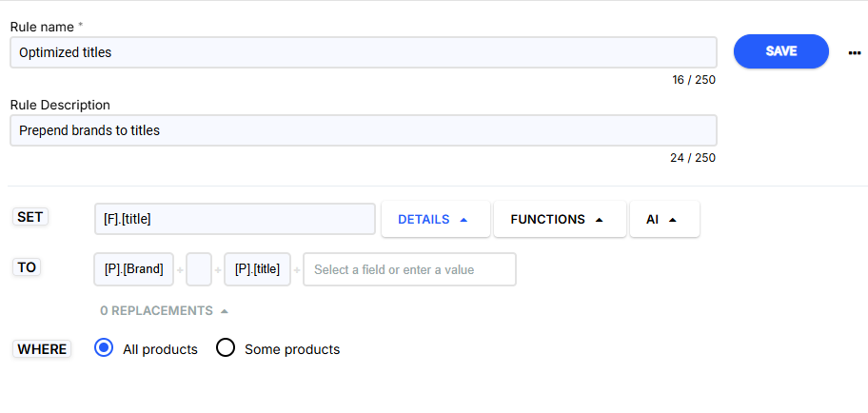868x413 pixels.
Task: Select the blank separator chip in TO row
Action: (x=199, y=269)
